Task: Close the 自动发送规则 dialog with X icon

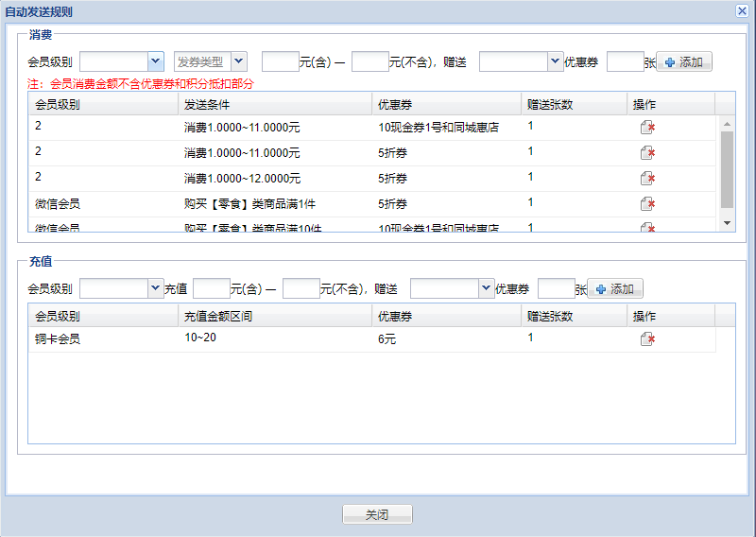Action: pos(742,11)
